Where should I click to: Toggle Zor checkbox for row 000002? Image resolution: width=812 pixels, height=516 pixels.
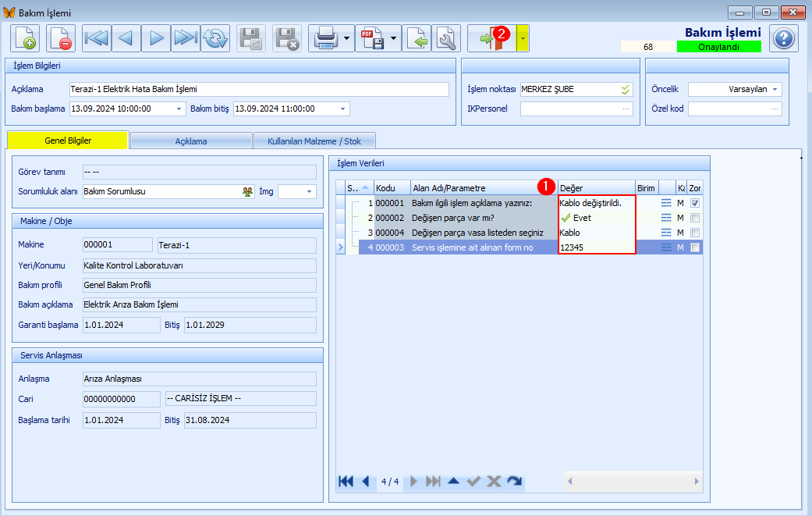coord(695,218)
